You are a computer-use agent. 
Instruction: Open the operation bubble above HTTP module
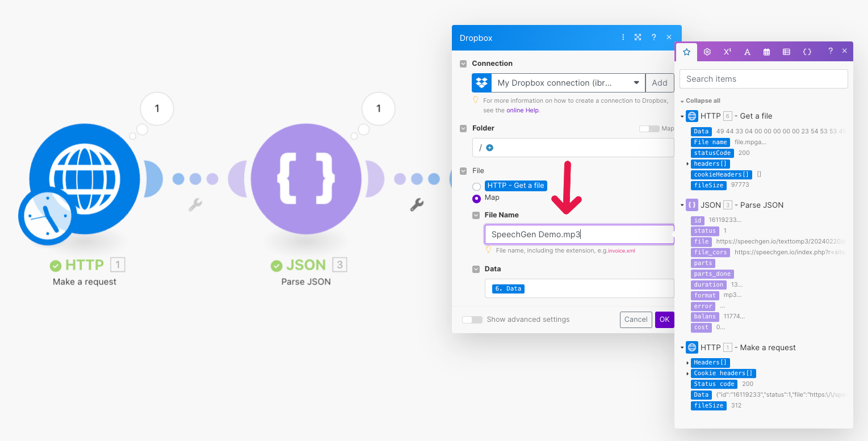(157, 108)
